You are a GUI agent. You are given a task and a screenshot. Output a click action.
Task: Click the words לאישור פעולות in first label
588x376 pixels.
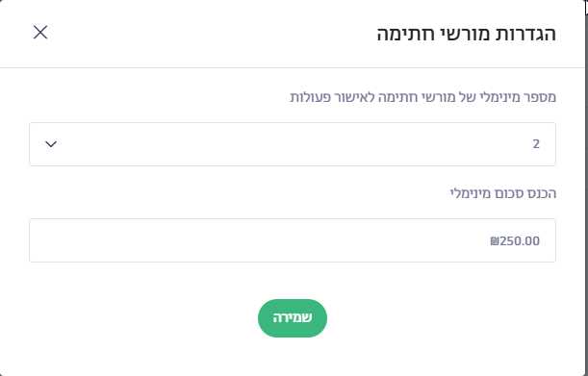[x=330, y=97]
